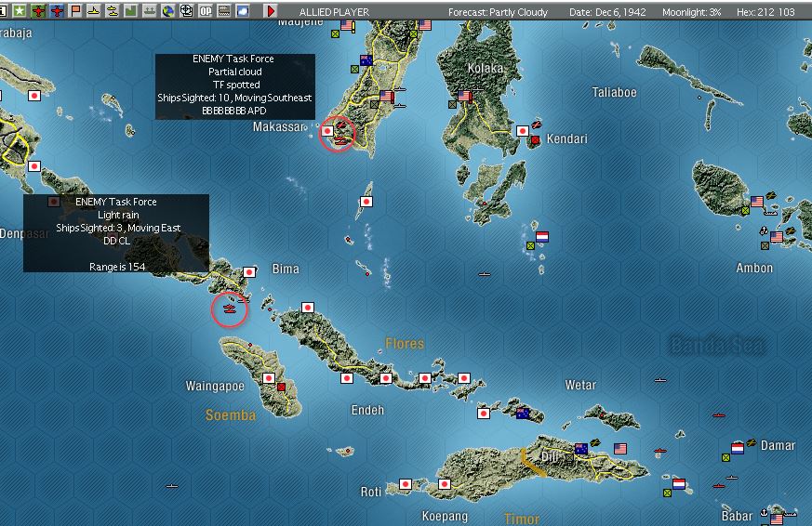This screenshot has width=812, height=526.
Task: Select the Dutch flag base next to Damar
Action: point(738,448)
